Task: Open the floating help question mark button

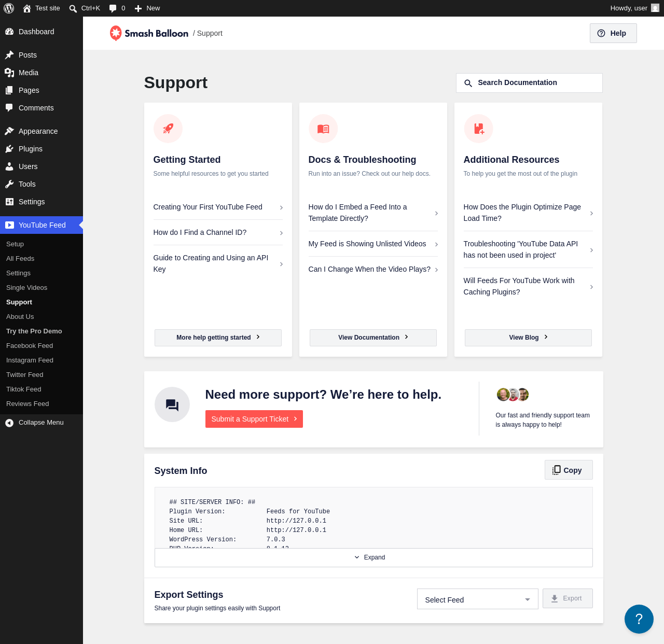Action: 639,619
